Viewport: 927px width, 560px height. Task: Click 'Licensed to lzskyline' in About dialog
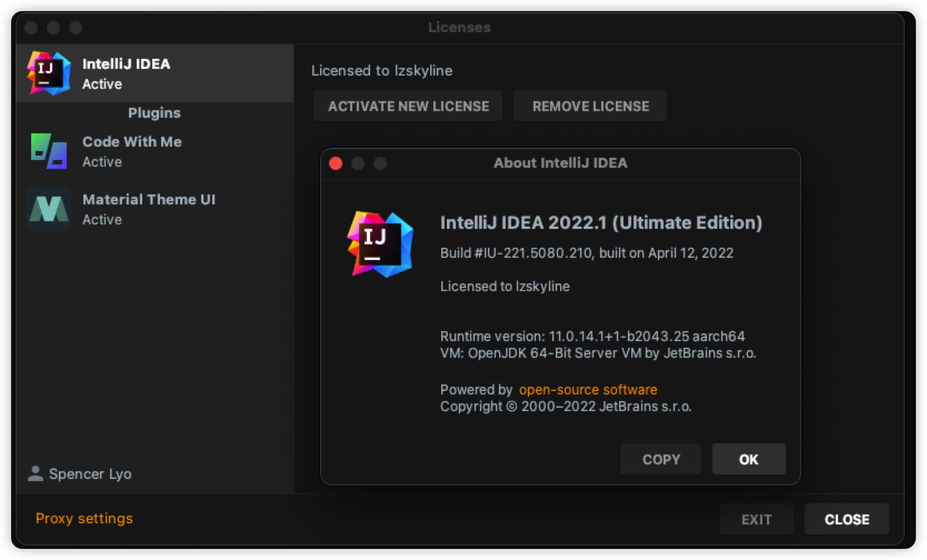click(x=505, y=286)
